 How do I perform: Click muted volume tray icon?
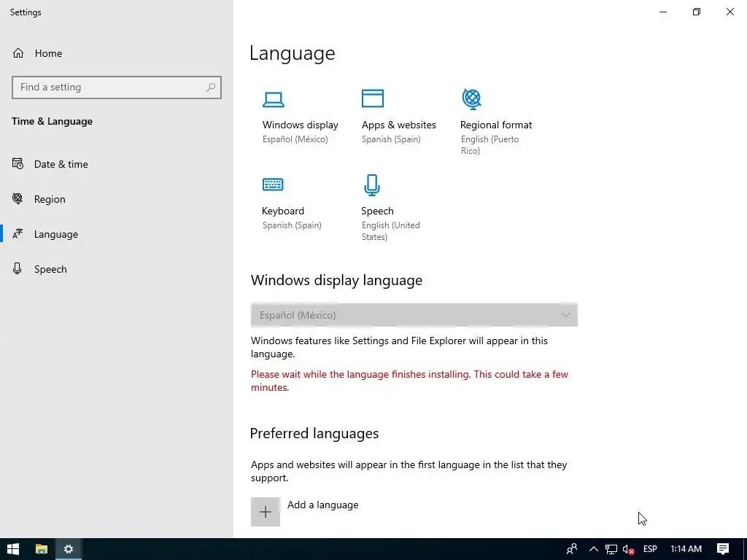click(628, 550)
